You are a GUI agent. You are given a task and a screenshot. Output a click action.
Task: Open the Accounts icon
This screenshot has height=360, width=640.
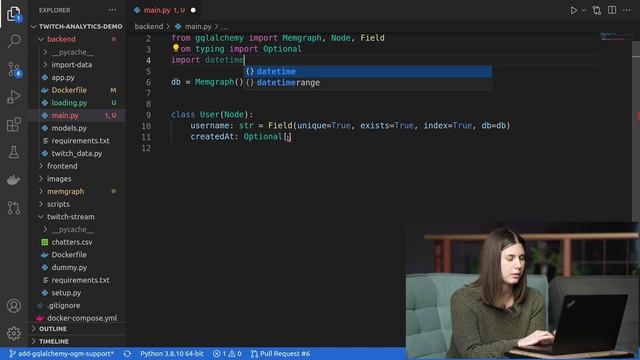14,305
